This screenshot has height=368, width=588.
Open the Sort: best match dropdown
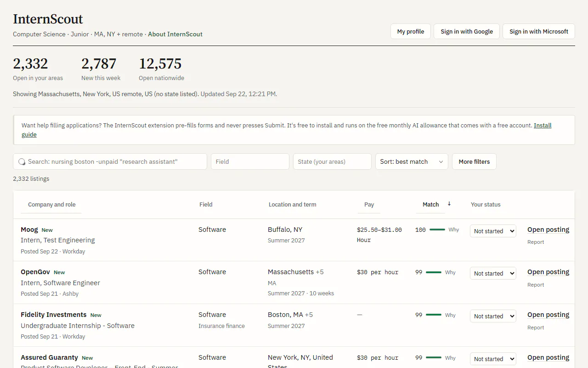click(x=412, y=161)
